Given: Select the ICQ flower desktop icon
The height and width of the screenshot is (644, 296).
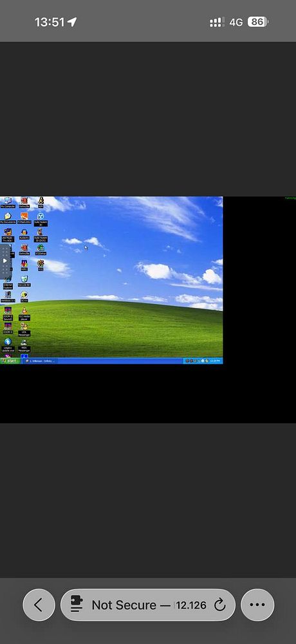Looking at the screenshot, I should click(41, 265).
